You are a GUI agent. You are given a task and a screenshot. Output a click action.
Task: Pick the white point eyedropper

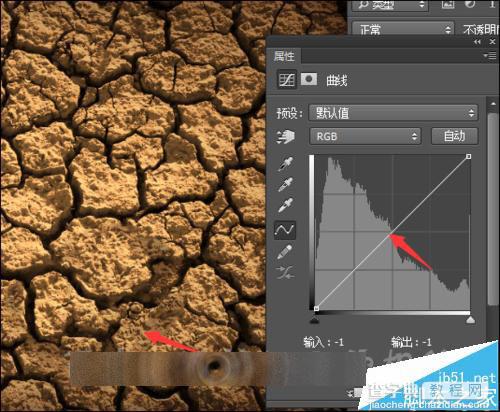click(286, 205)
